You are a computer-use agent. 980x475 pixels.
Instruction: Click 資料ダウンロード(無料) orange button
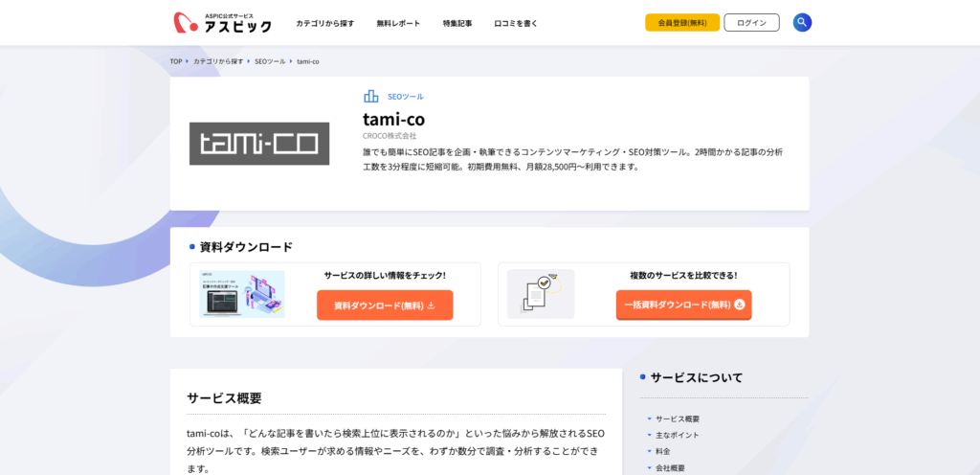(385, 305)
